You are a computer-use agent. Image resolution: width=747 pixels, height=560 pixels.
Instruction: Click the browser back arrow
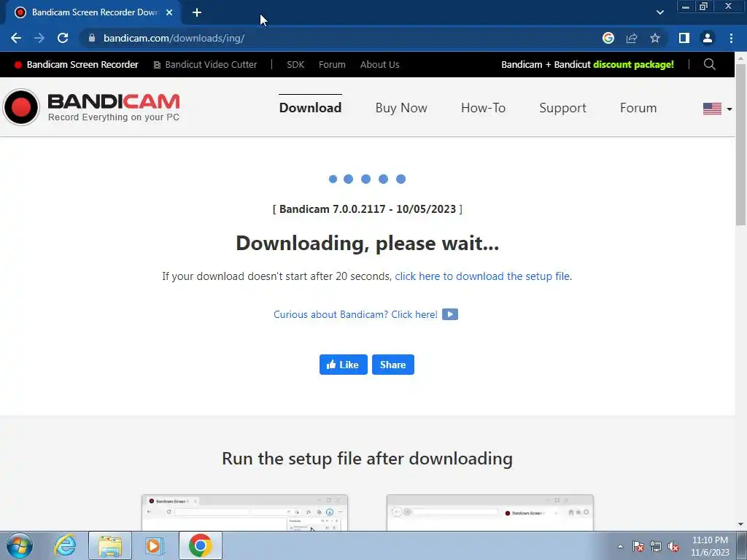click(16, 38)
